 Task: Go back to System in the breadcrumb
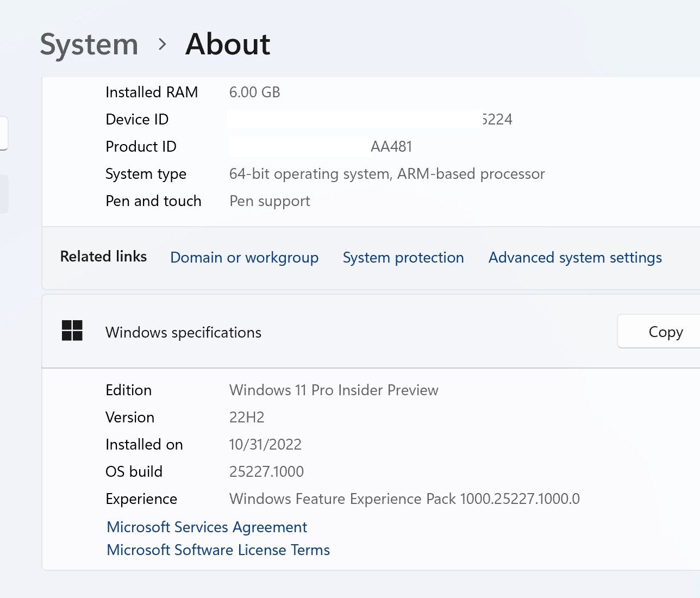89,44
